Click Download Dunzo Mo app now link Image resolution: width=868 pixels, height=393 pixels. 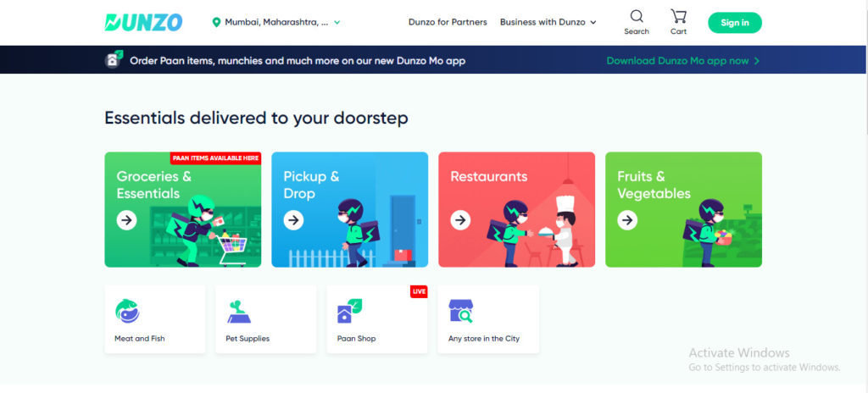(682, 61)
